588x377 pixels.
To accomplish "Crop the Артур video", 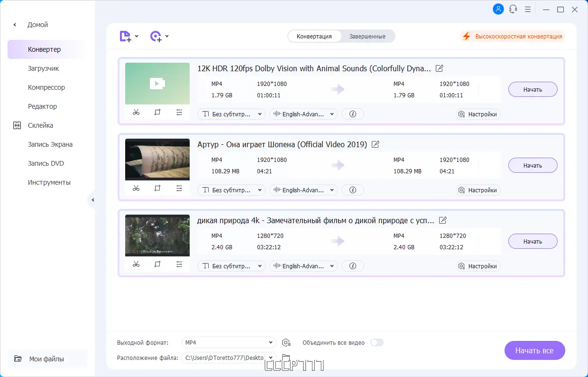I will [157, 188].
